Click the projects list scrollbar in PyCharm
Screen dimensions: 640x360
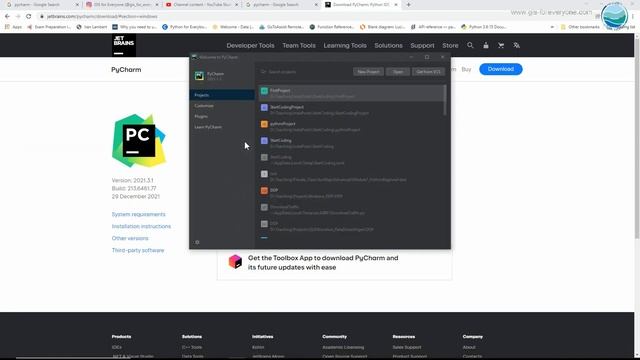[444, 100]
